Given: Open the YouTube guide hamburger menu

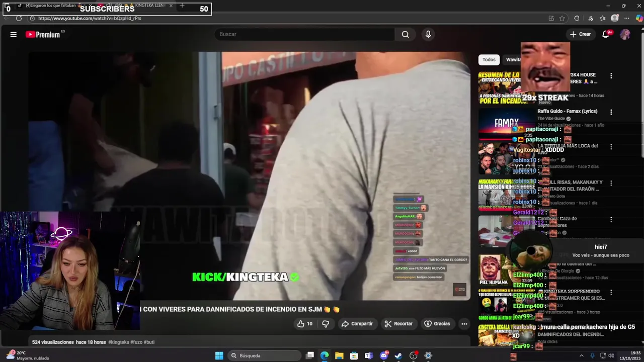Looking at the screenshot, I should click(x=14, y=34).
